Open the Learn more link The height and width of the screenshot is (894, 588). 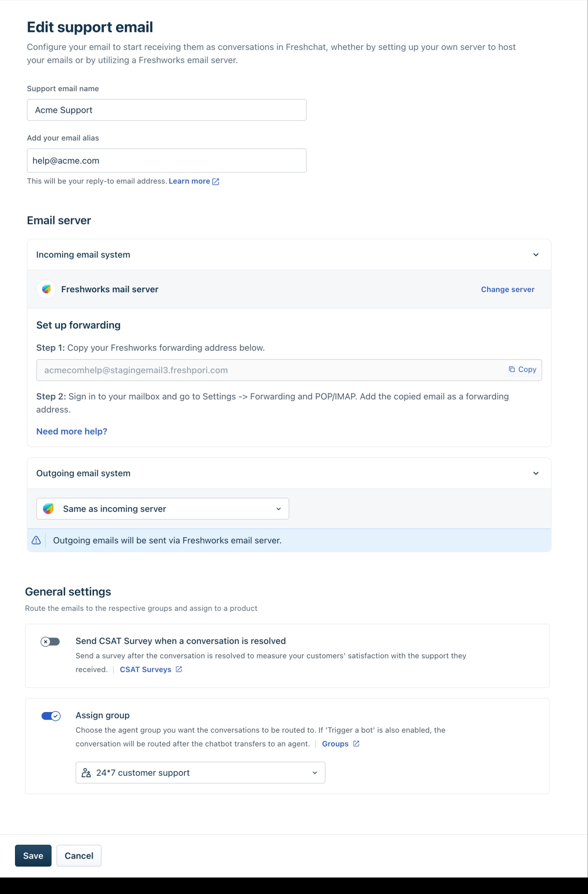[x=189, y=181]
